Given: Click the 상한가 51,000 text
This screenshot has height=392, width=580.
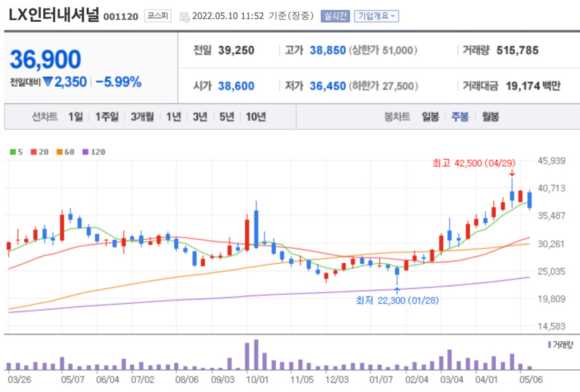Looking at the screenshot, I should [382, 50].
